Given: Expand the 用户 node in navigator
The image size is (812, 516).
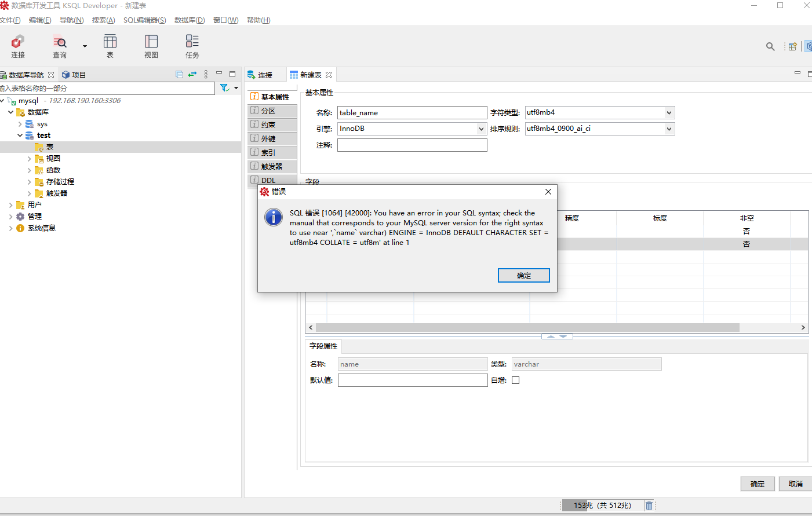Looking at the screenshot, I should click(x=10, y=205).
